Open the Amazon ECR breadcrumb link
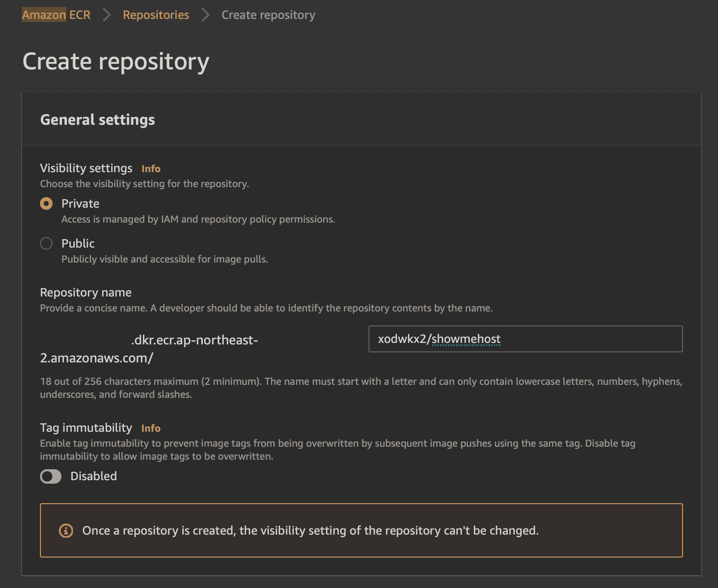This screenshot has height=588, width=718. tap(56, 15)
